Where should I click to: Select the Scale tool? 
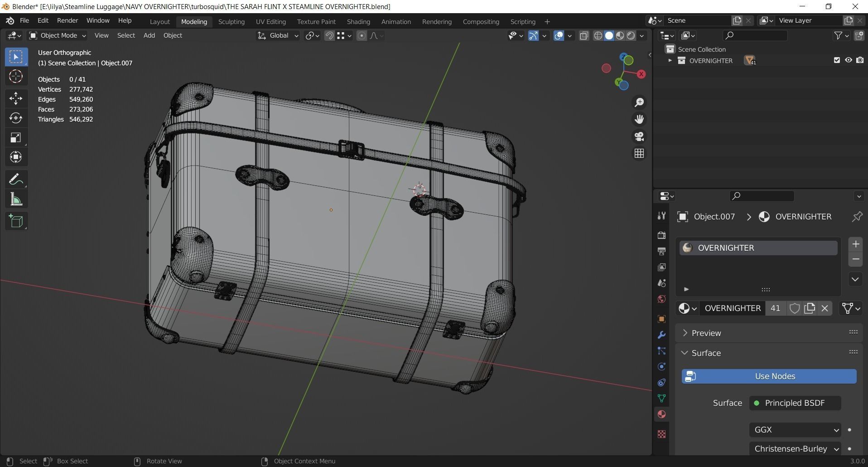tap(16, 137)
